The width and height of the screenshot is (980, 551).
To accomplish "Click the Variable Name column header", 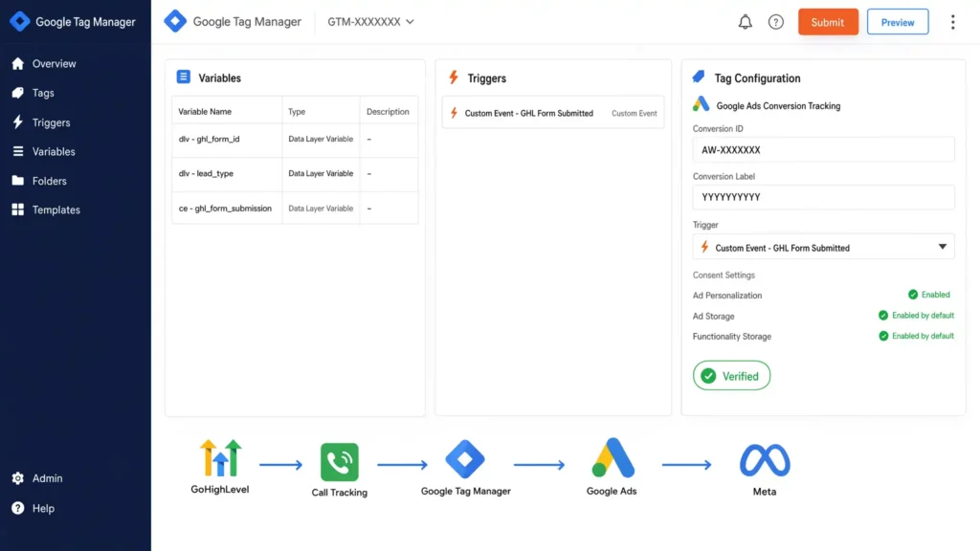I will 205,111.
